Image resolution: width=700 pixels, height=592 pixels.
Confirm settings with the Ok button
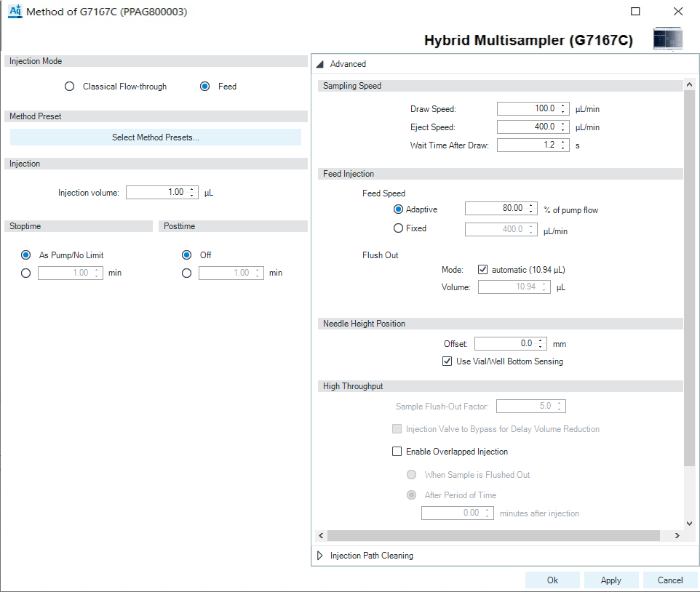coord(552,580)
